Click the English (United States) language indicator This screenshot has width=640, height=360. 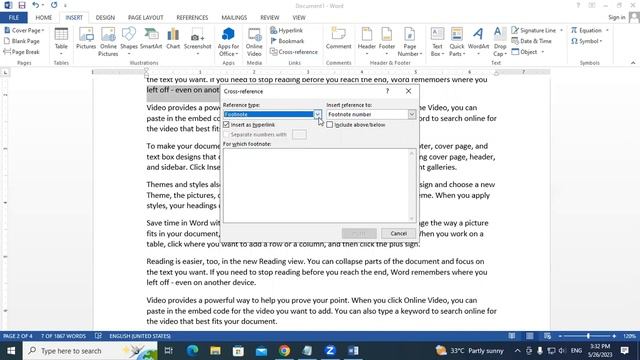point(140,336)
